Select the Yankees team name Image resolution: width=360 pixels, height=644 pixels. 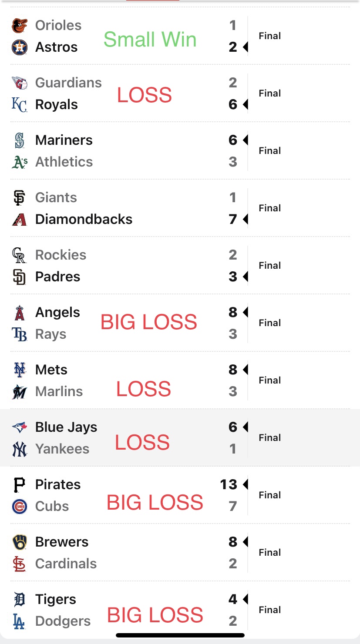[62, 449]
